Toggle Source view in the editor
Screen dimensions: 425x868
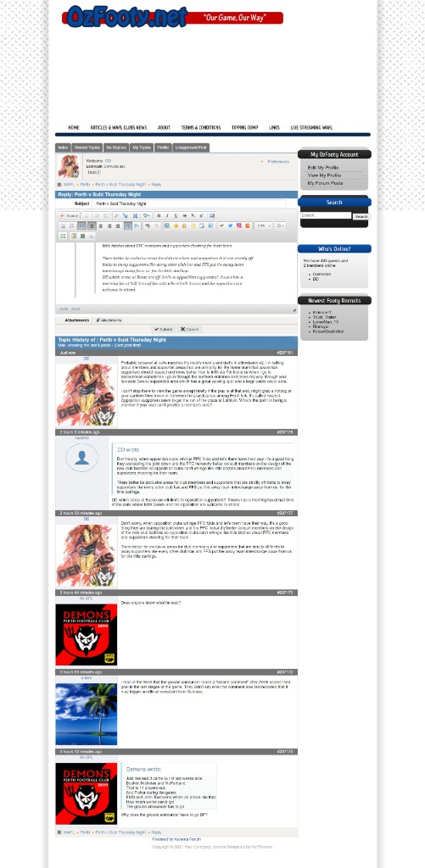70,216
